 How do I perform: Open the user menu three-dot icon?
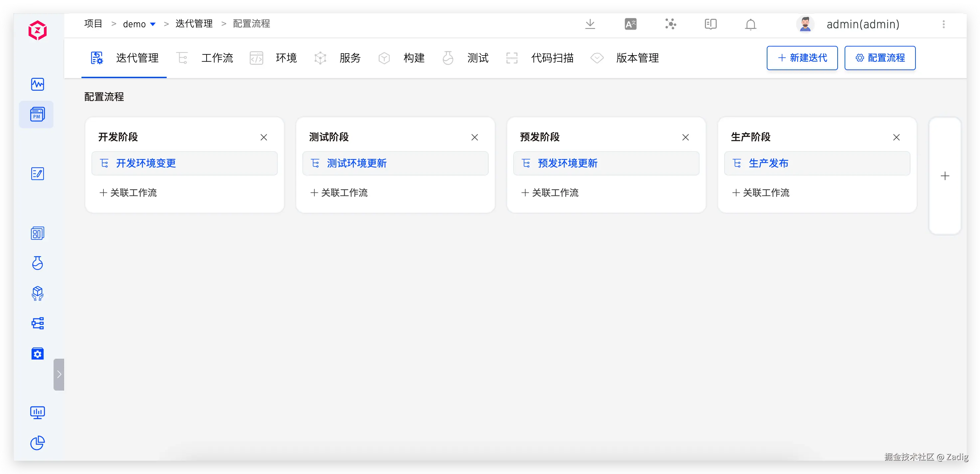(943, 24)
